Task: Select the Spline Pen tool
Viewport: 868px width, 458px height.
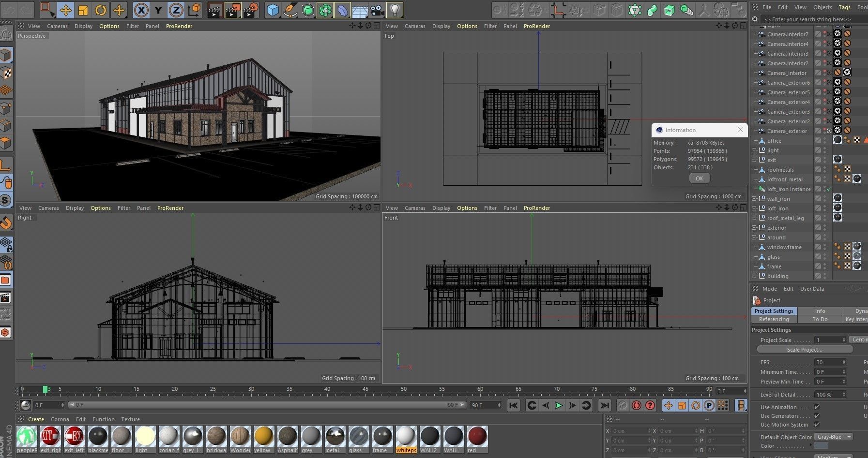Action: point(290,10)
